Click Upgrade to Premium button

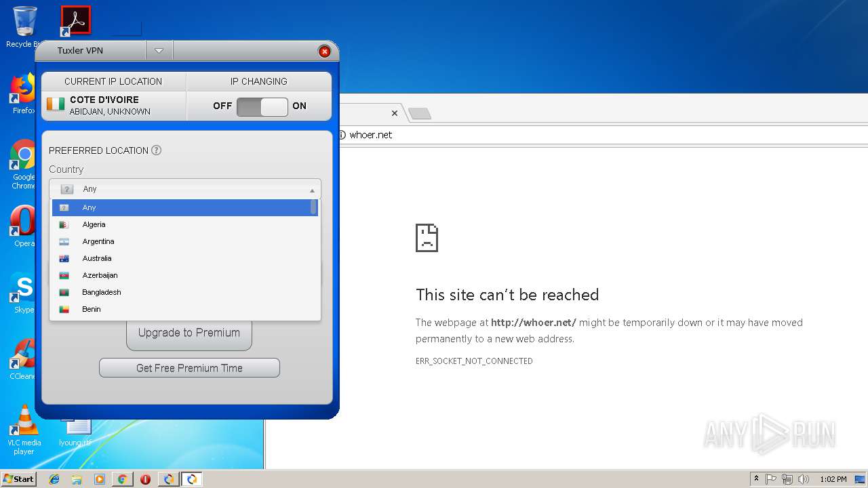[x=189, y=333]
